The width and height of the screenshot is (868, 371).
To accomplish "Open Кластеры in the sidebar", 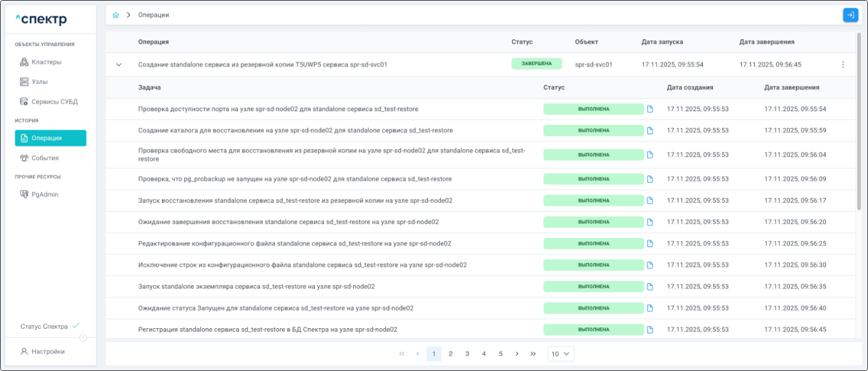I will pyautogui.click(x=46, y=62).
